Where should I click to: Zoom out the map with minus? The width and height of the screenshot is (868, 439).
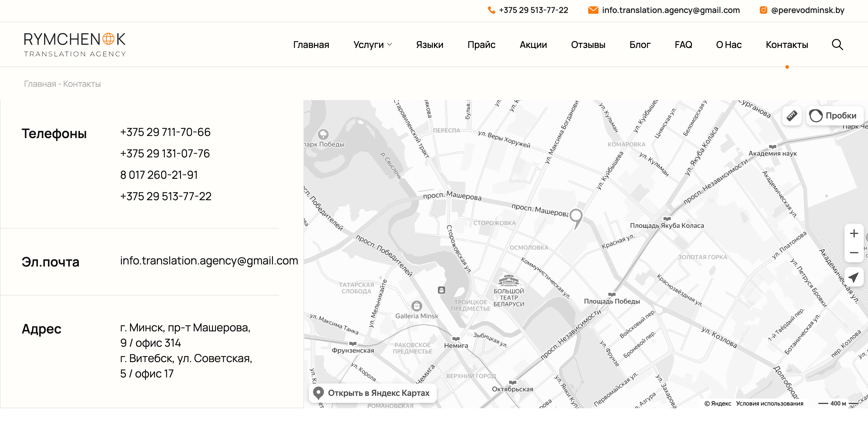[854, 252]
